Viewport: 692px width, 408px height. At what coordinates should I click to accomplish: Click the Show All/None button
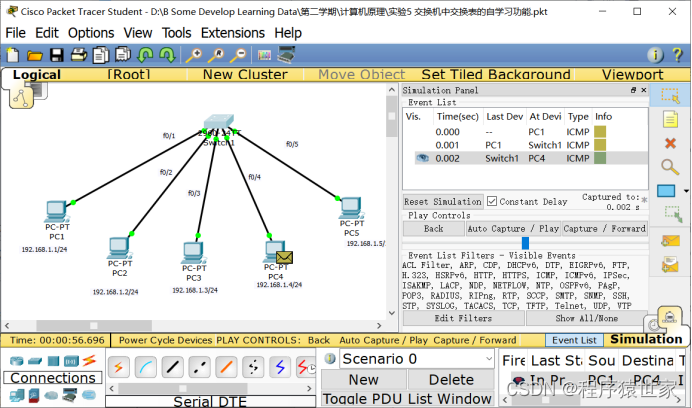(587, 318)
